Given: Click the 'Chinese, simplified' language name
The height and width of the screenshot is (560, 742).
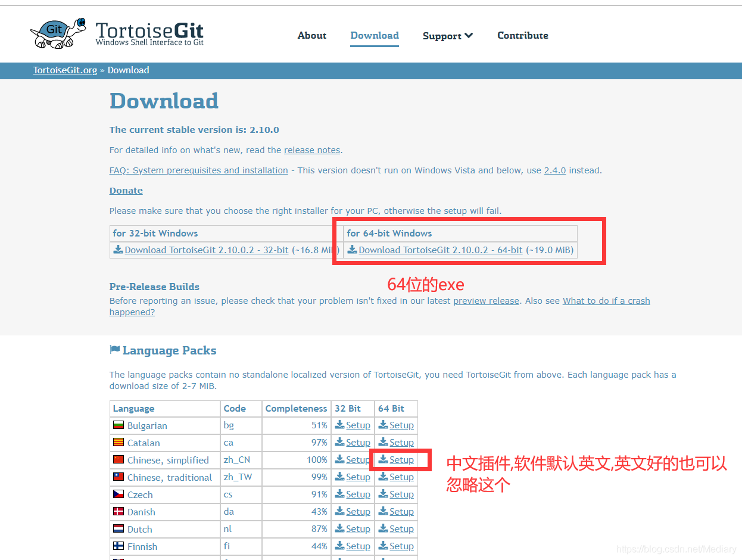Looking at the screenshot, I should coord(168,460).
